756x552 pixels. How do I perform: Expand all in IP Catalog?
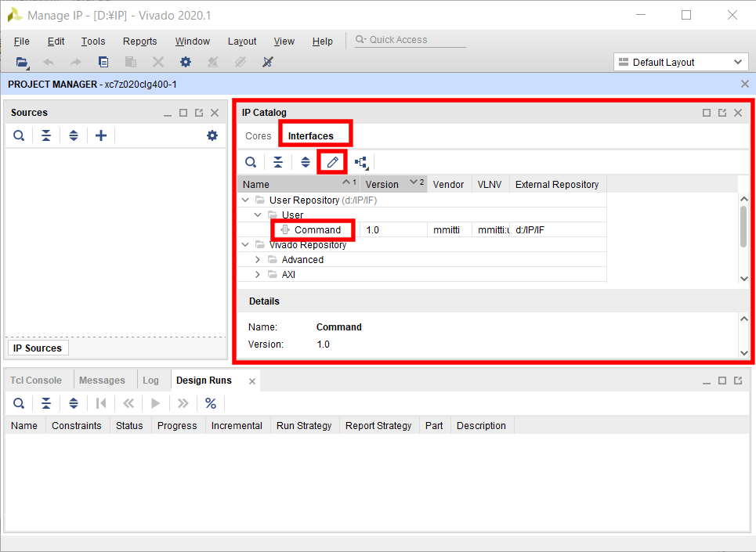pyautogui.click(x=306, y=162)
